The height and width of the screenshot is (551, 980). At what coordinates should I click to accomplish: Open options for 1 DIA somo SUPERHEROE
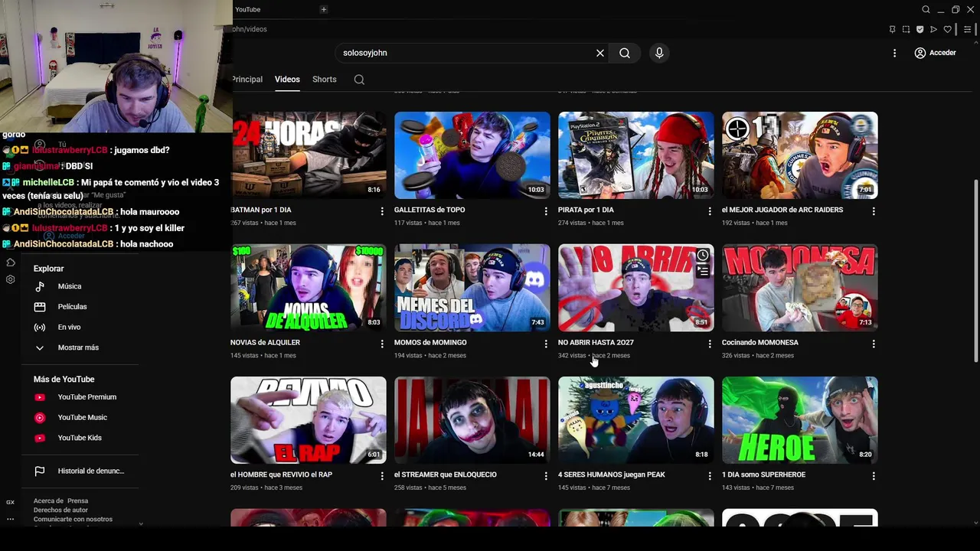pyautogui.click(x=874, y=476)
